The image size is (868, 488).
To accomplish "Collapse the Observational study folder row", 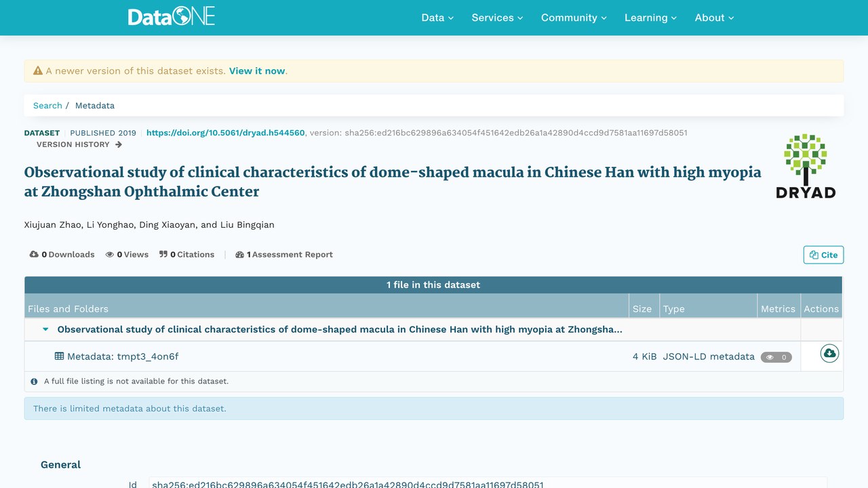I will (46, 329).
